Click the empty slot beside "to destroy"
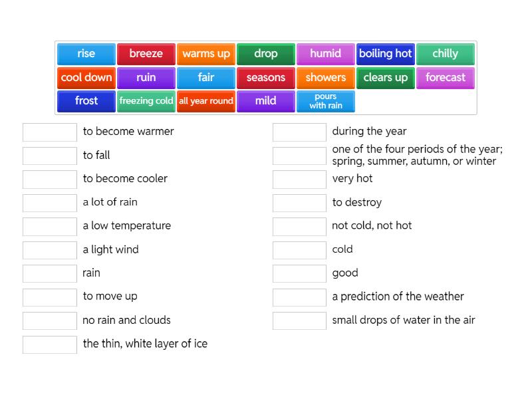The width and height of the screenshot is (532, 399). point(299,203)
